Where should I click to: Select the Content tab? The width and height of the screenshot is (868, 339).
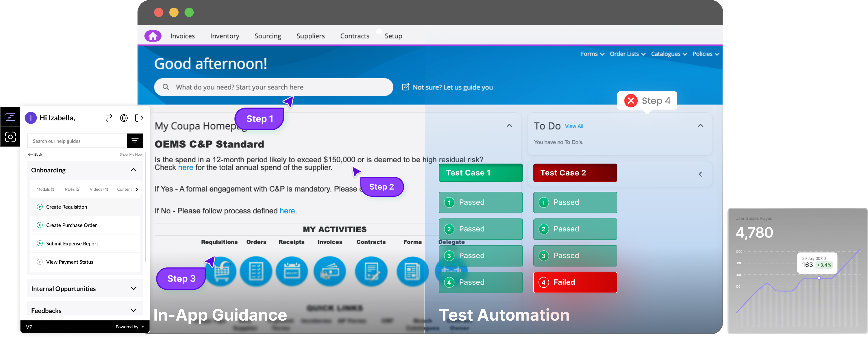(124, 189)
